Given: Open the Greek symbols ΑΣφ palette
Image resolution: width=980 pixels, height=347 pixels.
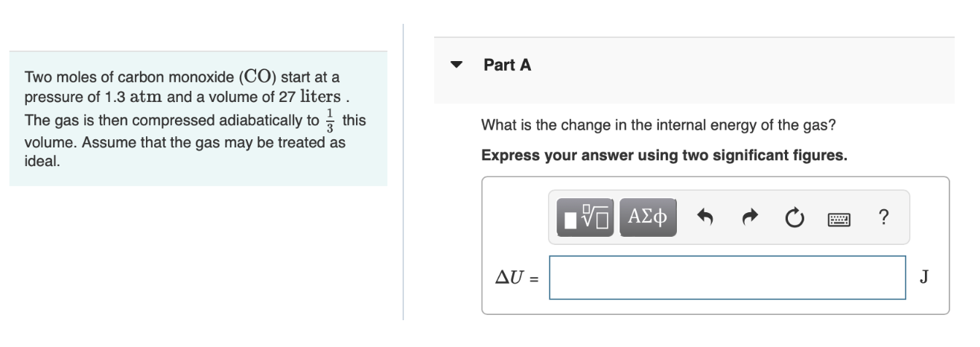Looking at the screenshot, I should pyautogui.click(x=648, y=217).
